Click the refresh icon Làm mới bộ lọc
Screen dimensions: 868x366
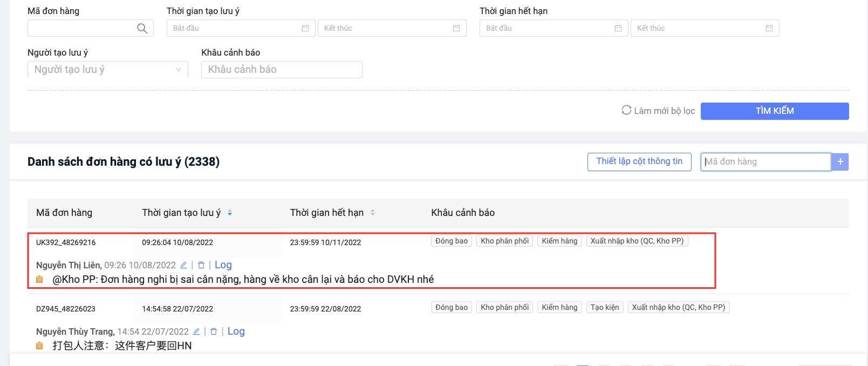click(x=626, y=110)
